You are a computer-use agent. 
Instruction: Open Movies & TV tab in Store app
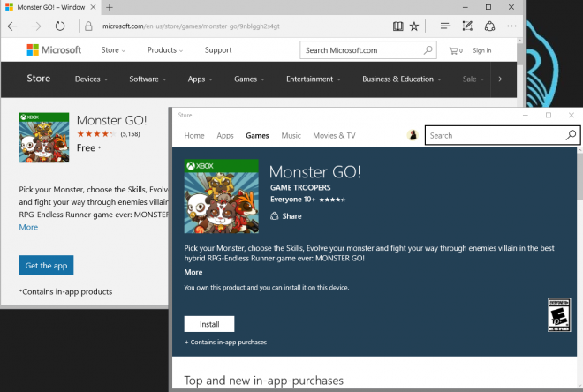click(334, 136)
